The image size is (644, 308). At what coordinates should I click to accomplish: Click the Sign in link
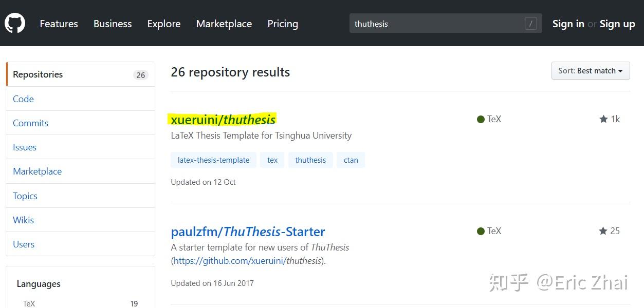(568, 24)
